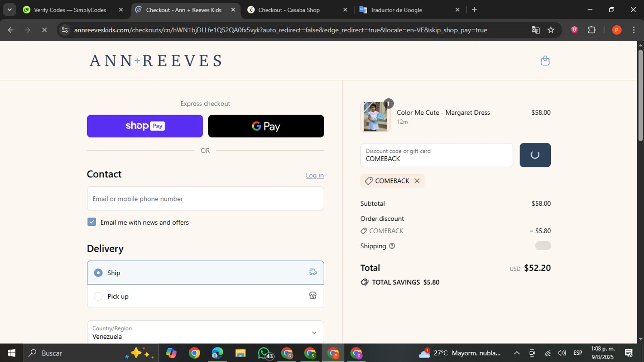Click the Margaret Dress product thumbnail
644x362 pixels.
point(375,116)
